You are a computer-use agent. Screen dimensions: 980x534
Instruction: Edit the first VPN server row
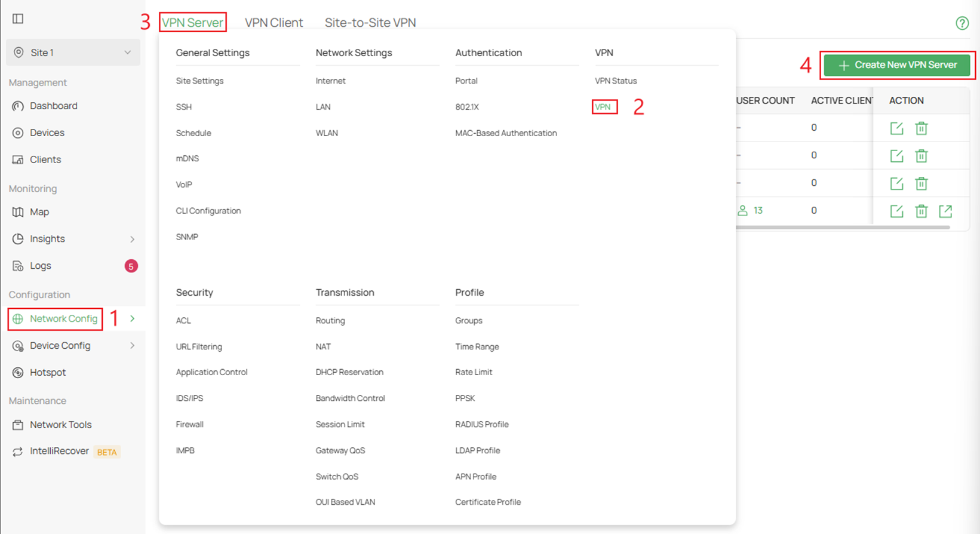[896, 128]
